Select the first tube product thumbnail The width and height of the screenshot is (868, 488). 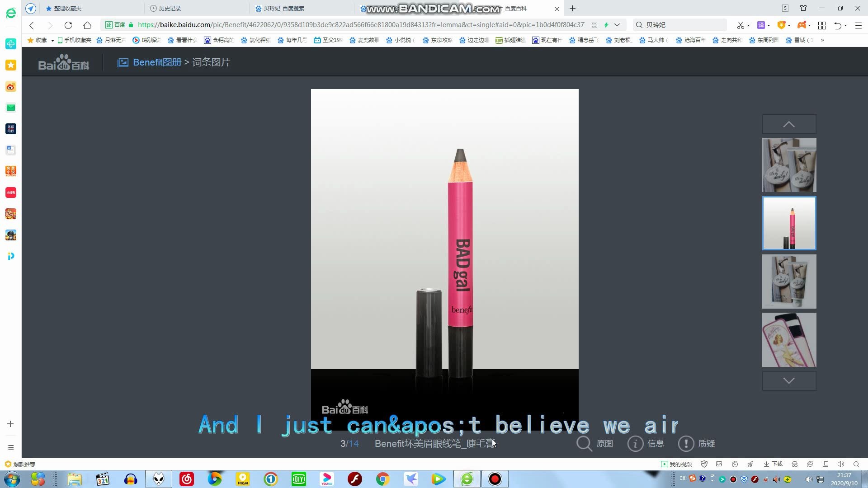[x=789, y=165]
